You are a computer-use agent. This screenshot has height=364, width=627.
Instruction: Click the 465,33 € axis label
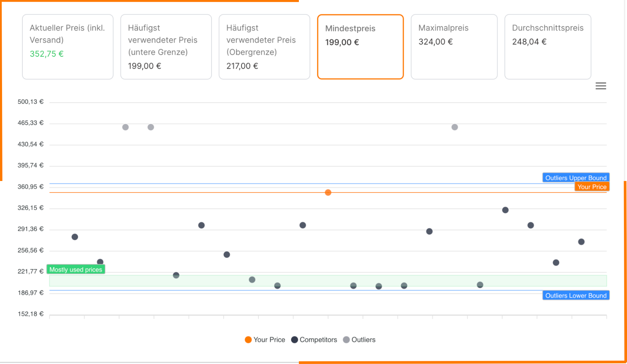tap(31, 123)
